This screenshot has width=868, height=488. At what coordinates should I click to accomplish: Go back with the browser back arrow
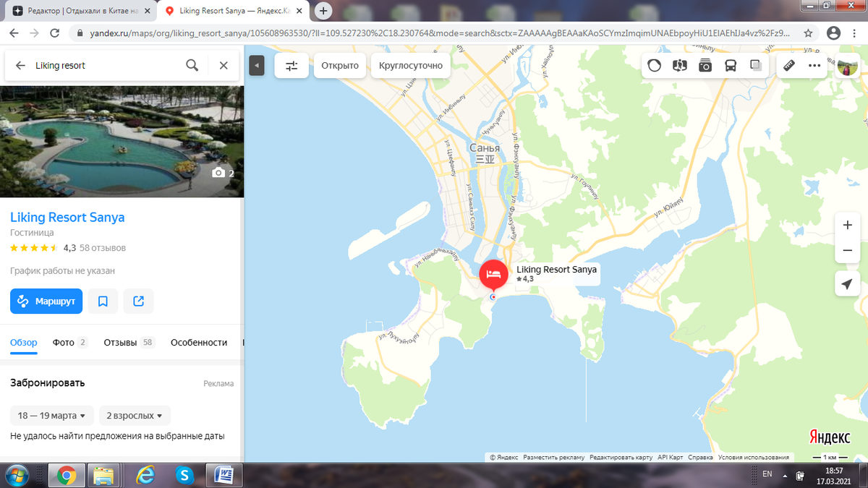pos(14,33)
